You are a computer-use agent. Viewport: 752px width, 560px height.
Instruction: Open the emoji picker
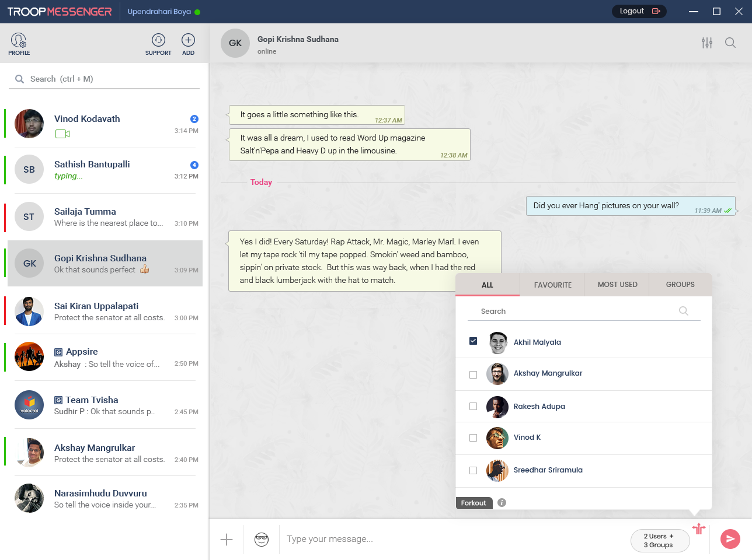click(261, 539)
